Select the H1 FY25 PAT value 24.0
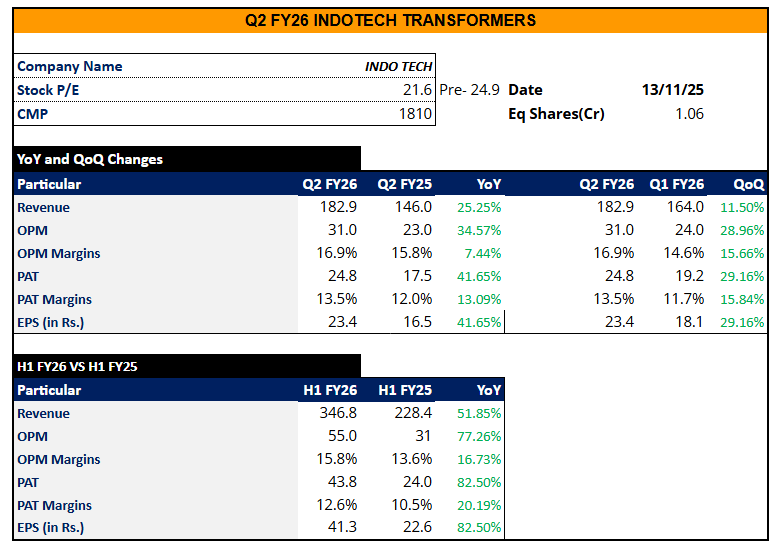 click(x=415, y=482)
